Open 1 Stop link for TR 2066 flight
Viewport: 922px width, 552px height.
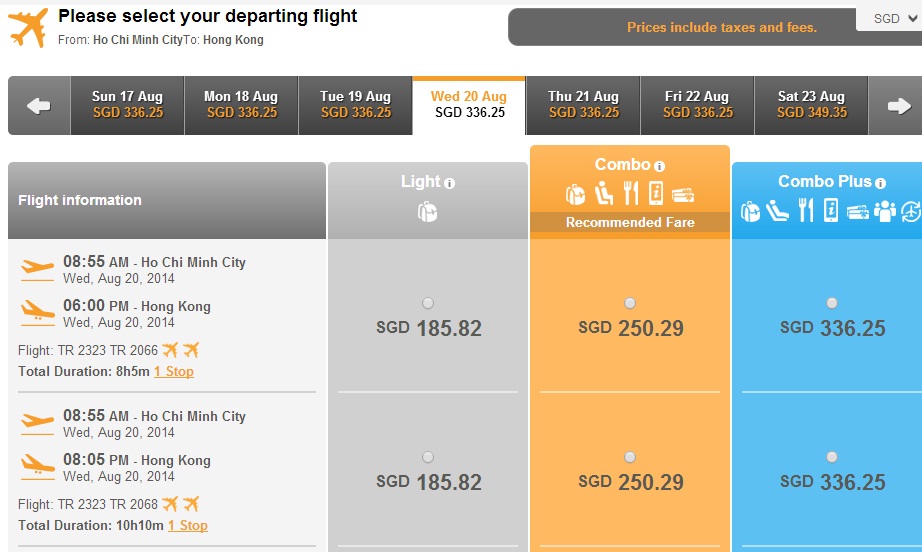174,372
